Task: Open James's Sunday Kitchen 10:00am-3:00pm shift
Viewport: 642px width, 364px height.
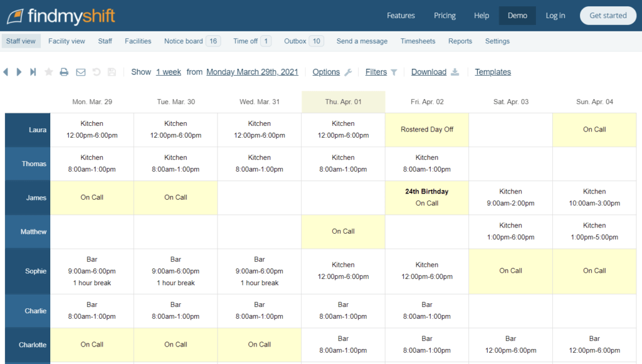Action: coord(594,197)
